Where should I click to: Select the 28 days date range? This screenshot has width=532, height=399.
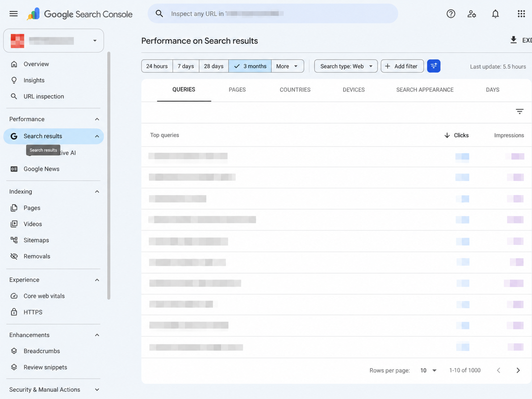point(214,66)
